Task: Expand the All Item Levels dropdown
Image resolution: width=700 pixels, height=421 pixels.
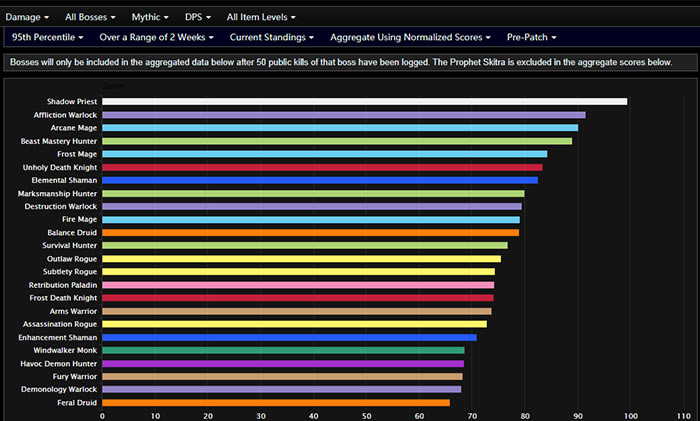Action: (x=261, y=17)
